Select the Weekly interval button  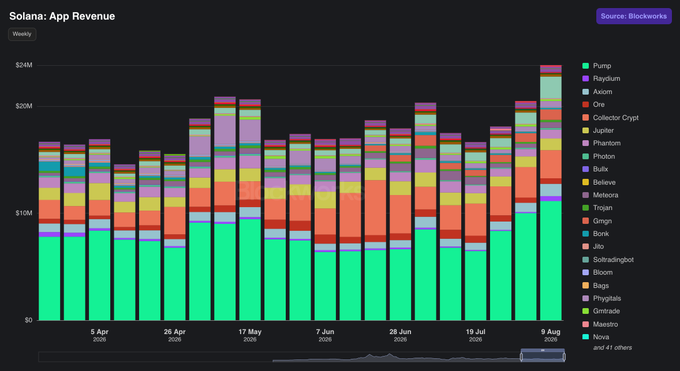click(22, 34)
